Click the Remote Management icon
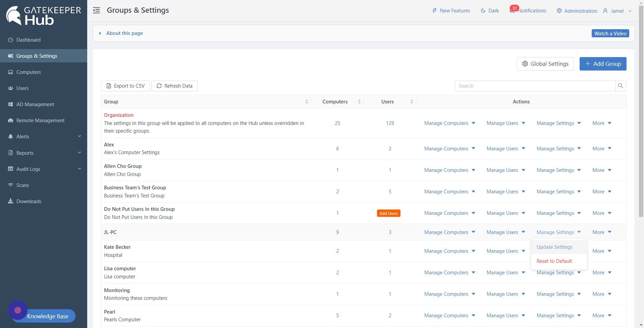This screenshot has height=328, width=644. (10, 121)
